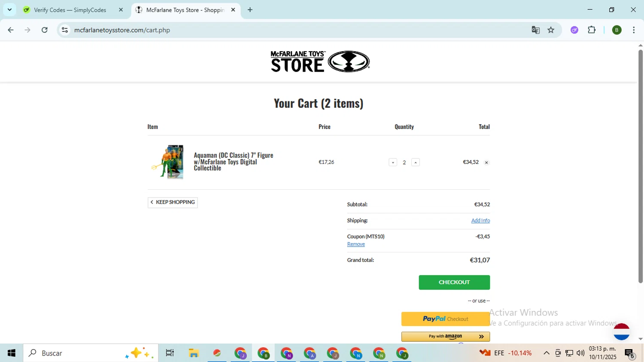
Task: Open Task View from the taskbar
Action: pos(170,353)
